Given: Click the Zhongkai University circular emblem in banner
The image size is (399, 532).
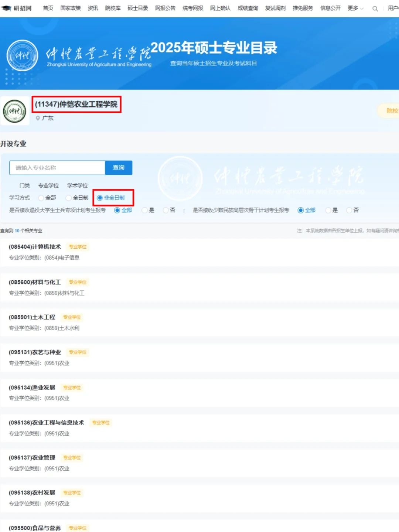Looking at the screenshot, I should point(23,55).
